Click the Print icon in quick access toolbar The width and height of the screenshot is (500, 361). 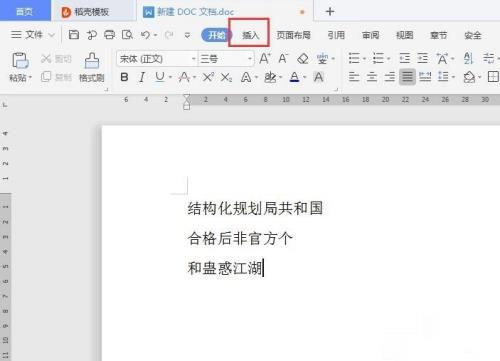pos(109,35)
